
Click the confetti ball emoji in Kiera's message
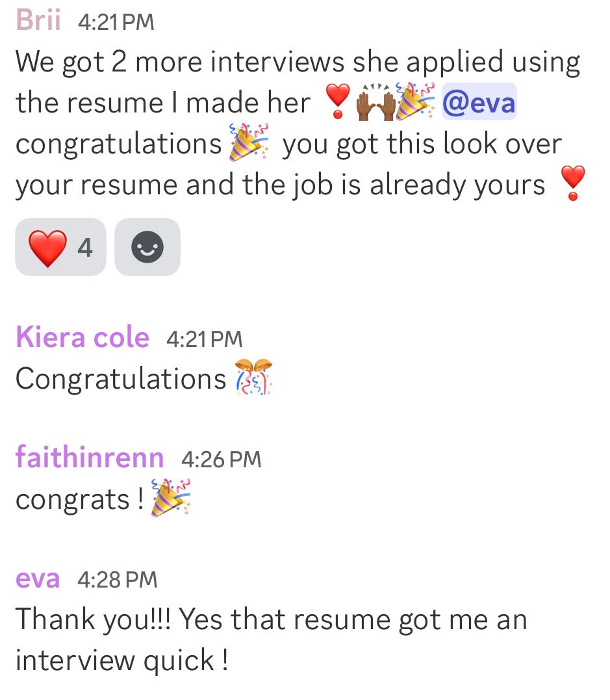pyautogui.click(x=254, y=377)
